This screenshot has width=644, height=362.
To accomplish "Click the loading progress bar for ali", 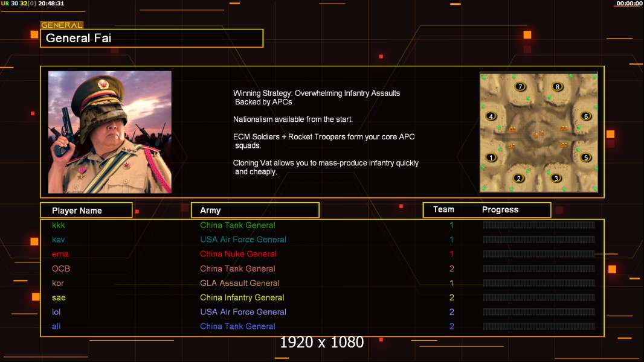I will click(539, 326).
